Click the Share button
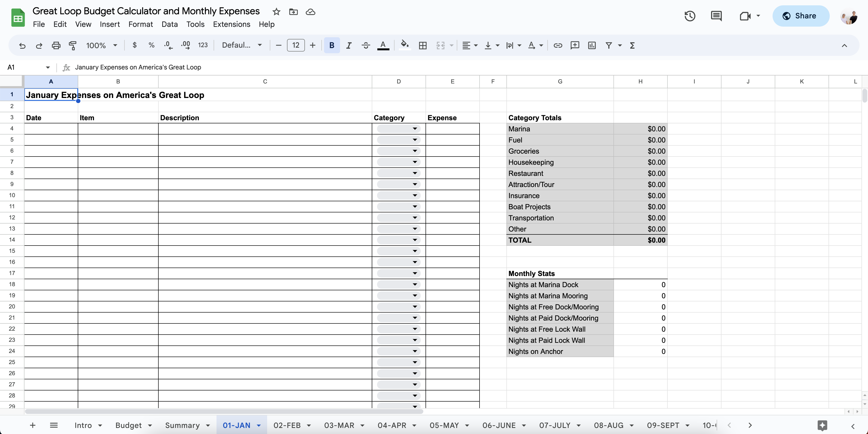Viewport: 868px width, 434px height. coord(801,16)
